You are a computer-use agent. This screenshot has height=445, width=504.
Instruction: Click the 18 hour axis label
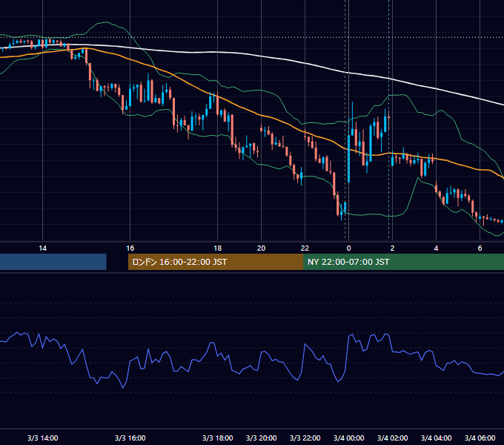pos(218,248)
